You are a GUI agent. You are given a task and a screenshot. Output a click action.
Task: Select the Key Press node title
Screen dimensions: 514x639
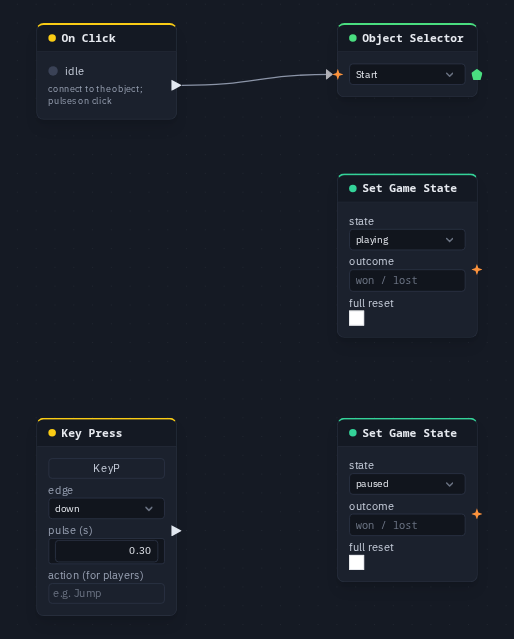(92, 433)
